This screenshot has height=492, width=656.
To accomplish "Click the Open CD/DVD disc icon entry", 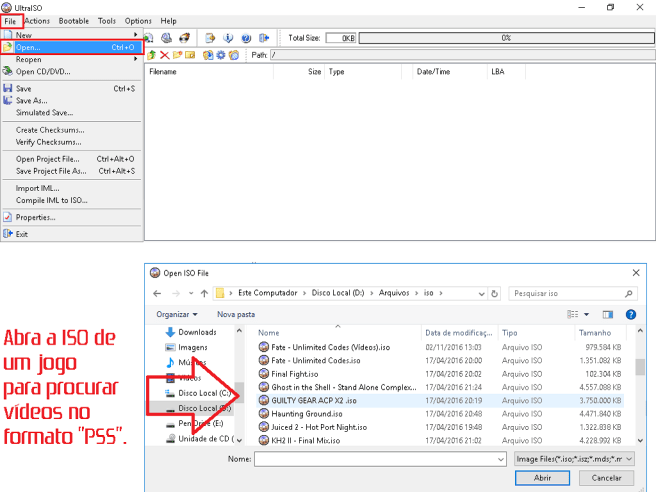I will [42, 71].
